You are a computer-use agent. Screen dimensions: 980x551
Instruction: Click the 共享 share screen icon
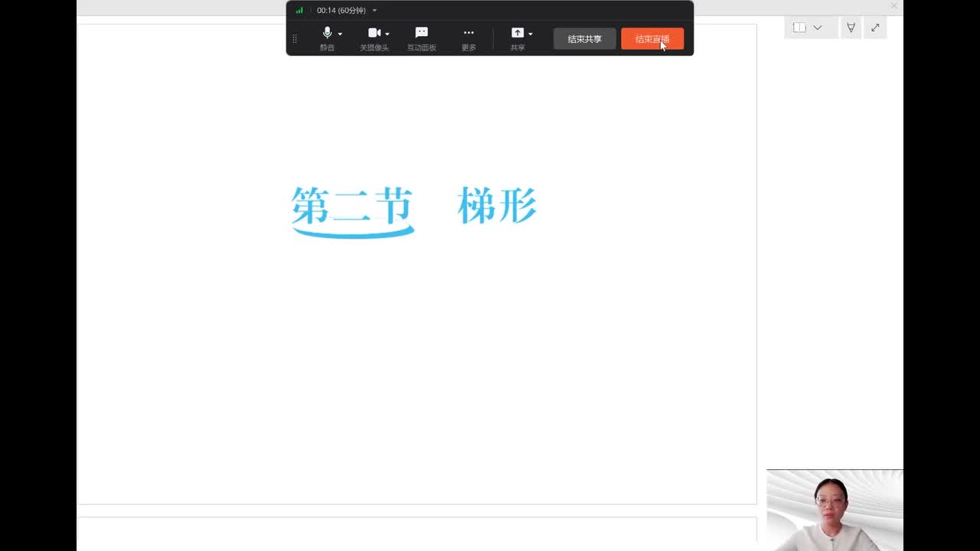point(518,38)
